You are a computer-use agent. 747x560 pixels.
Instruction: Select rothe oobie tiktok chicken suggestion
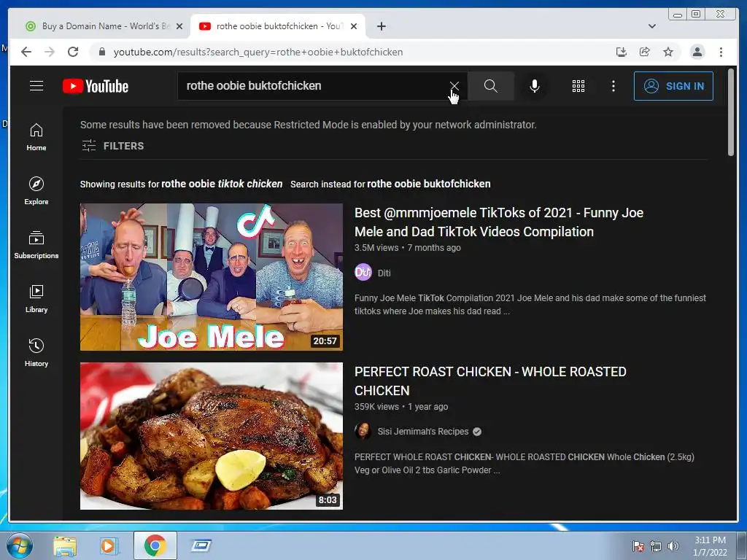[222, 184]
